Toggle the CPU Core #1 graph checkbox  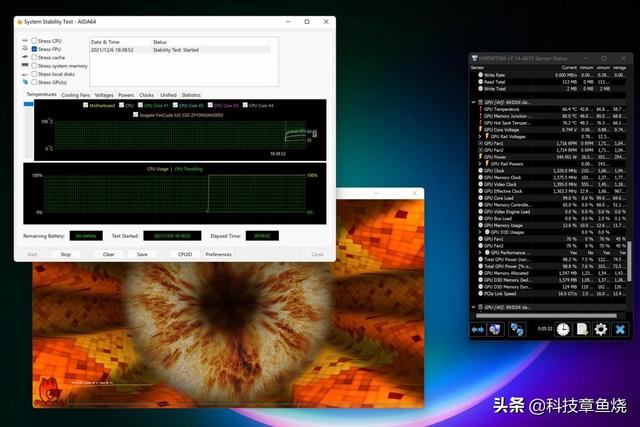click(140, 105)
